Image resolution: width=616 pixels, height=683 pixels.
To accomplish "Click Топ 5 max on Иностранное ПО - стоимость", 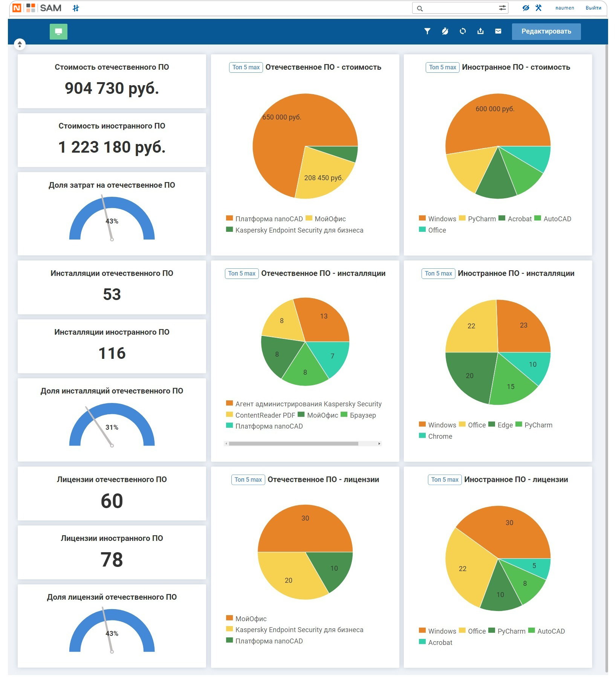I will [x=443, y=67].
